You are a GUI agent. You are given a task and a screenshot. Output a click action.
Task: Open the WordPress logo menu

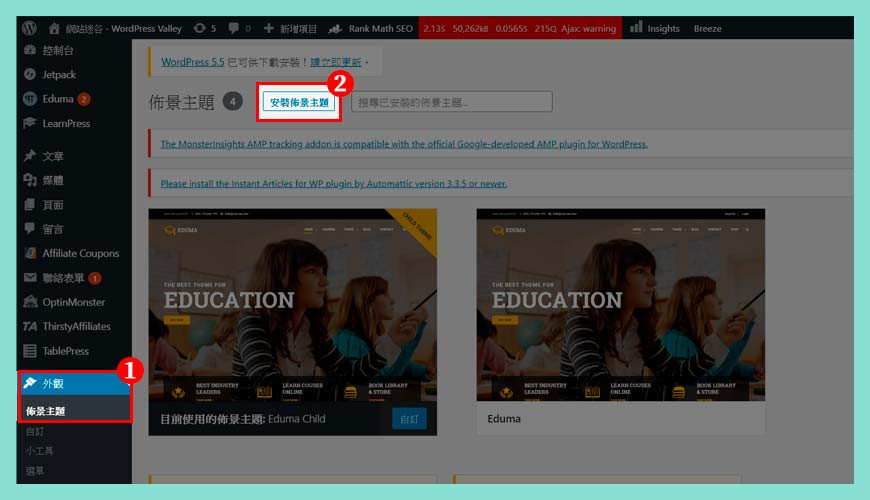[x=29, y=28]
